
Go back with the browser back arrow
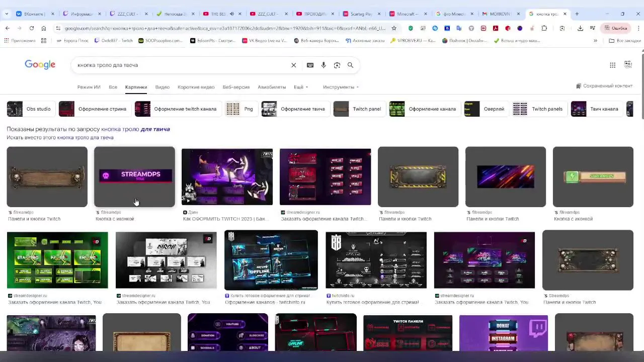[x=8, y=28]
